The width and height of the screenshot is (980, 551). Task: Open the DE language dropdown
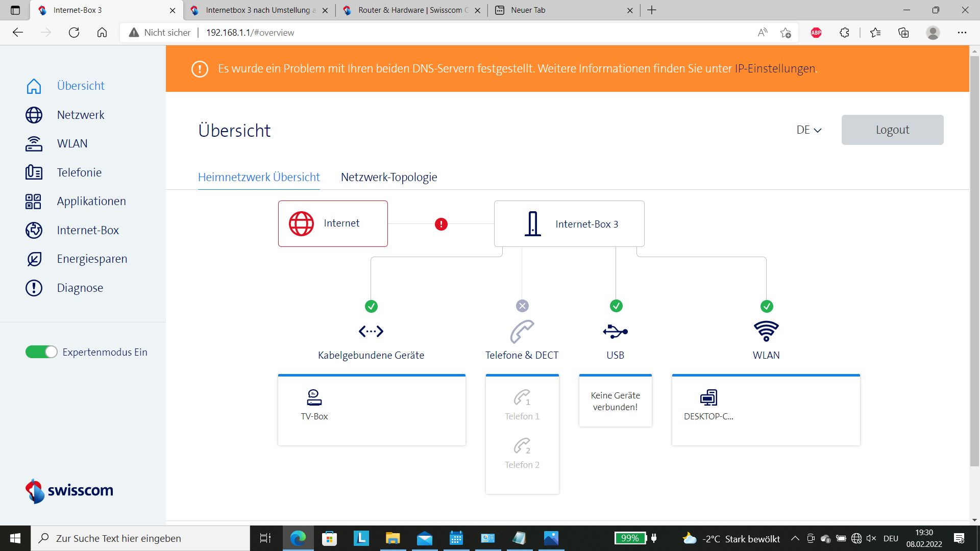coord(808,130)
